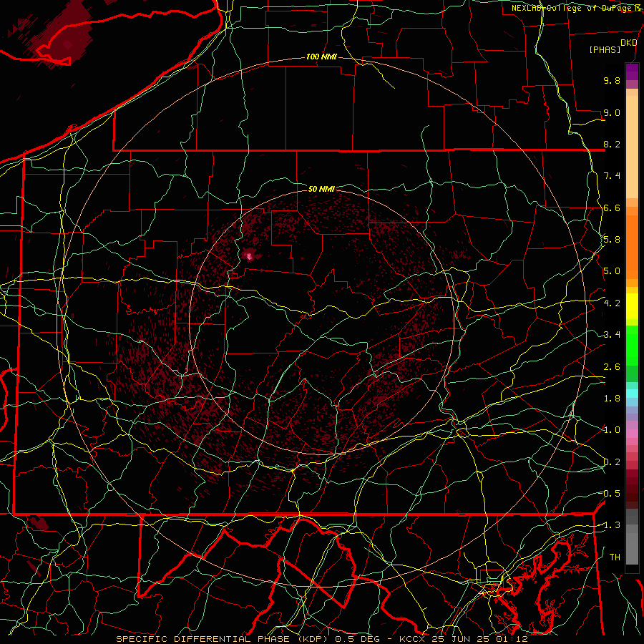
Task: Click the 2.6 scale value
Action: coord(612,367)
